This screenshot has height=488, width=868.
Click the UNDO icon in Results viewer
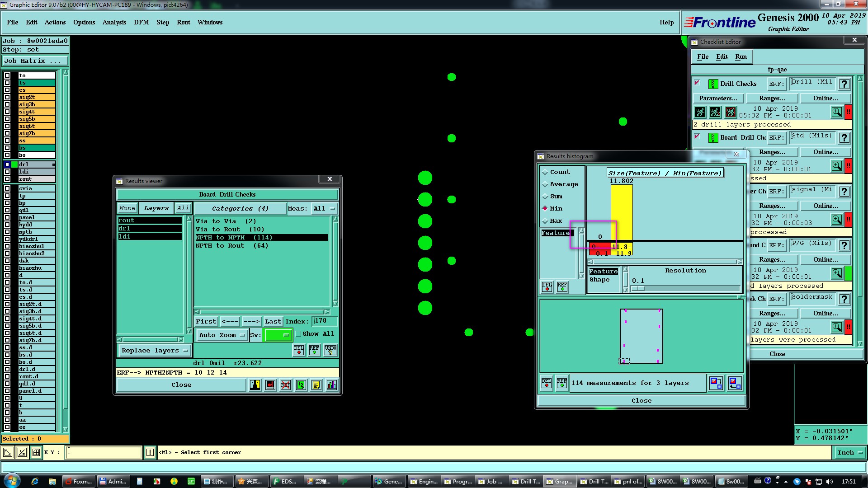point(330,350)
